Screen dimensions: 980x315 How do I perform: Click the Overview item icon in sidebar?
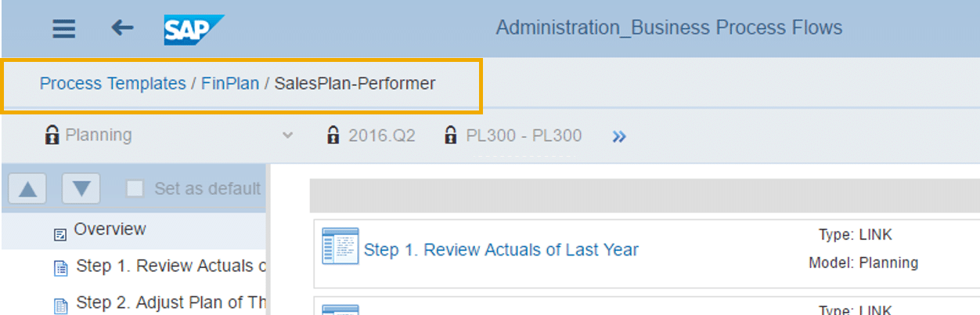(x=60, y=234)
